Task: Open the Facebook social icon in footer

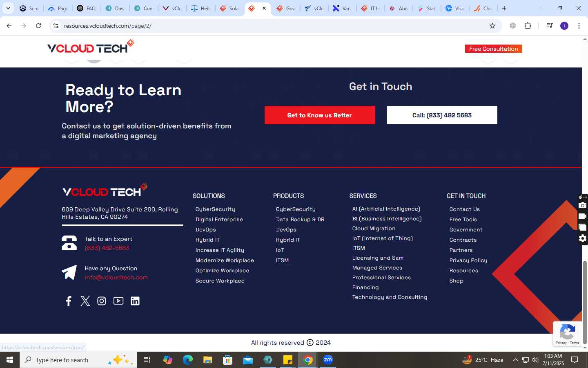Action: click(69, 301)
